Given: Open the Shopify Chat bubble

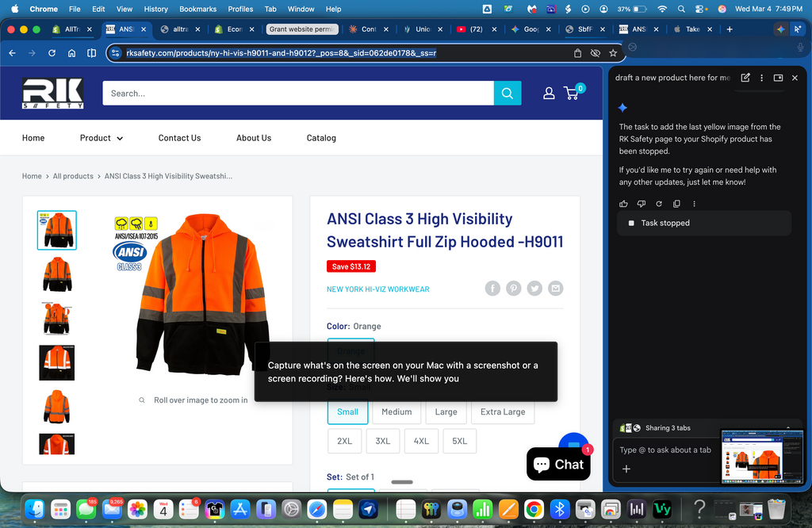Looking at the screenshot, I should [558, 464].
